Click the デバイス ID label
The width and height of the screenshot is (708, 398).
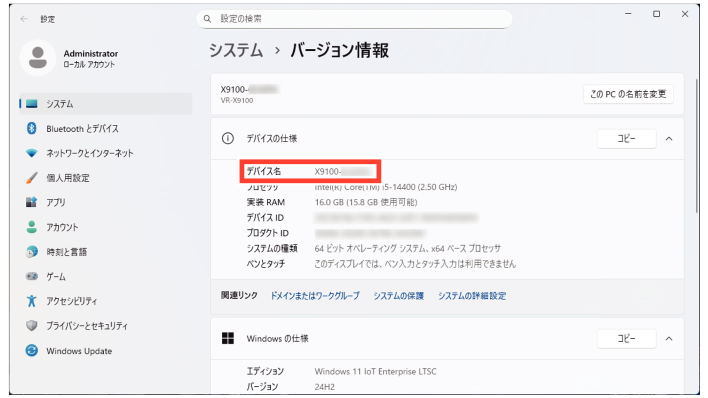click(265, 218)
